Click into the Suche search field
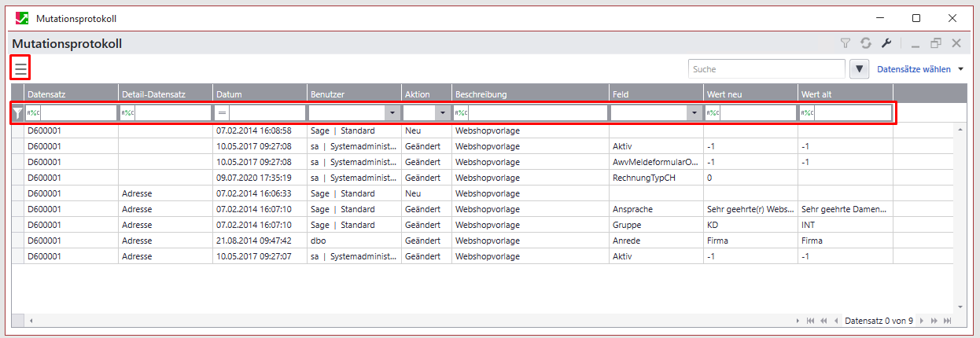 coord(766,69)
